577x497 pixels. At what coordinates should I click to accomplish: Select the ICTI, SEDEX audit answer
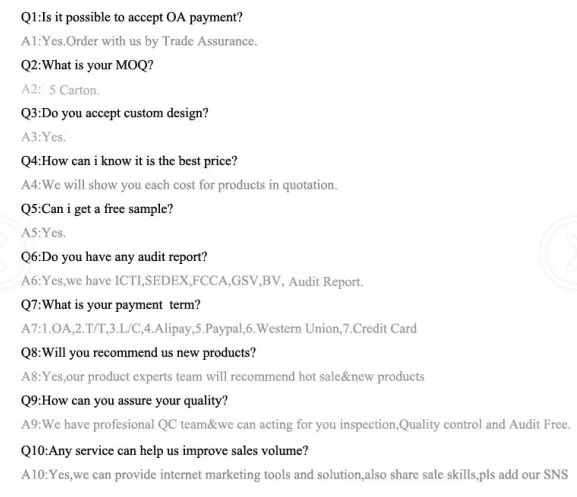192,281
